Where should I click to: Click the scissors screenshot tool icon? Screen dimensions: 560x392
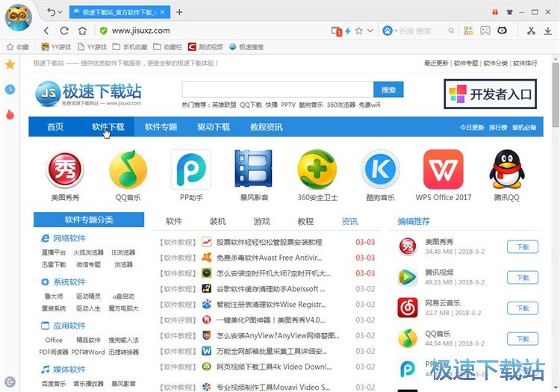click(531, 31)
